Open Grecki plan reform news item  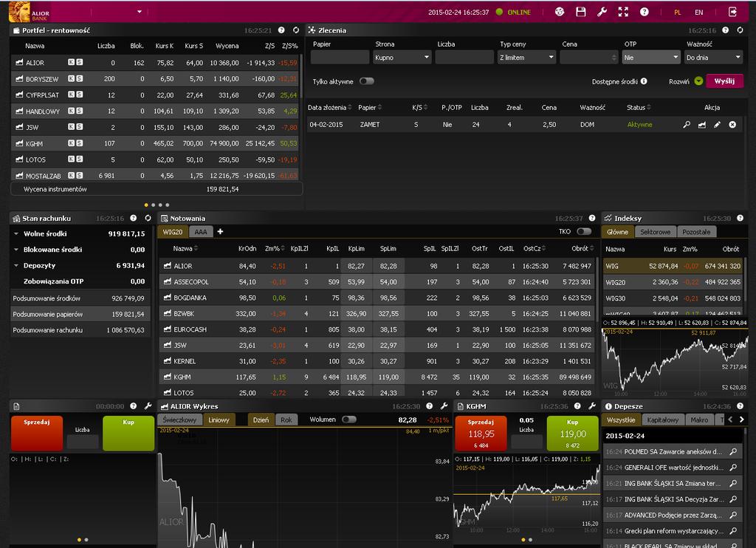click(673, 530)
